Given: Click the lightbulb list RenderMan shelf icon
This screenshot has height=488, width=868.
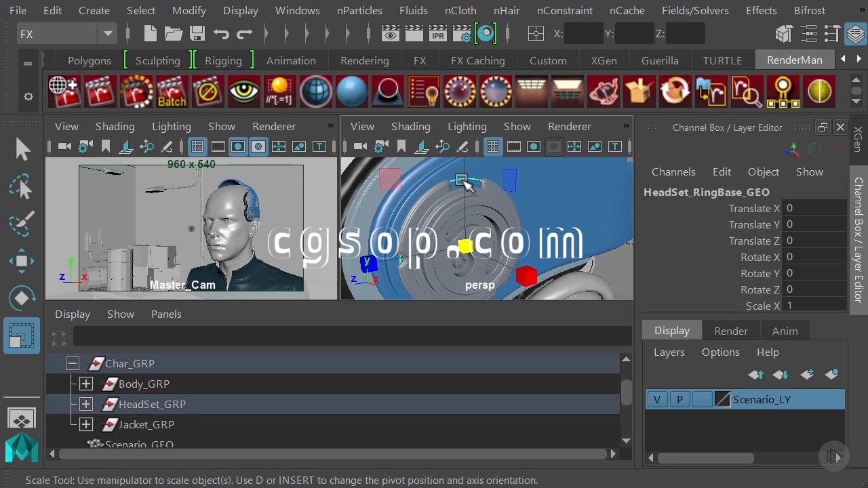Looking at the screenshot, I should pos(424,91).
